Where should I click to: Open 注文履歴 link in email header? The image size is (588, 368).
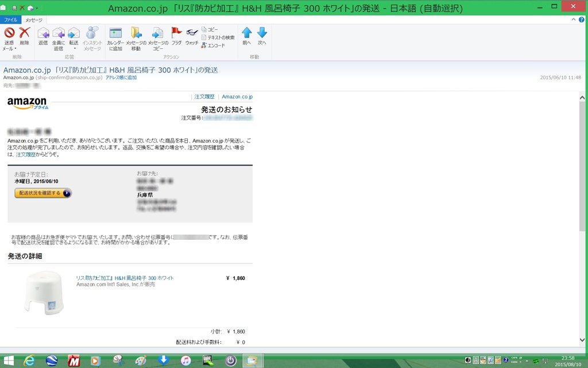tap(204, 97)
